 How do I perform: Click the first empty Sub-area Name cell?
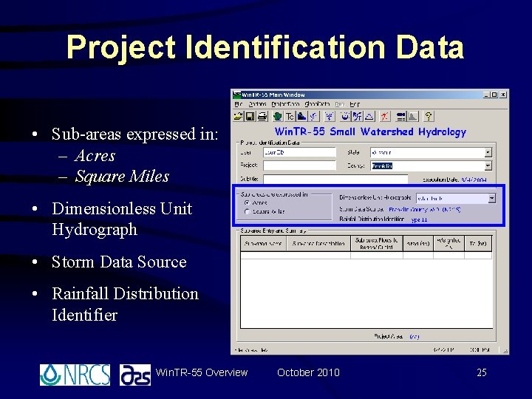coord(264,255)
